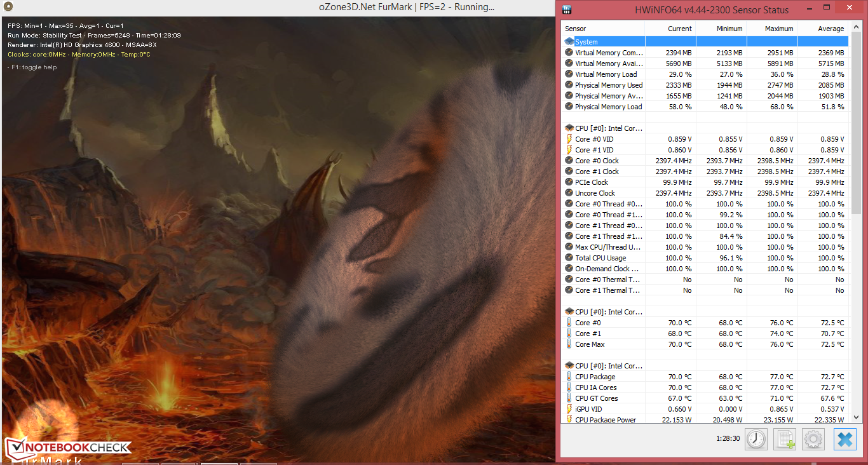This screenshot has height=465, width=868.
Task: Select the 'Core #0 Thermal T...' row label
Action: point(607,280)
